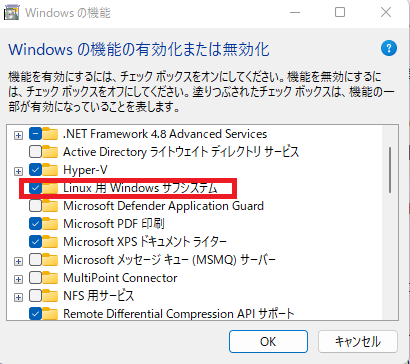Click the feature list vertical scrollbar thumb
The height and width of the screenshot is (364, 410).
(390, 170)
